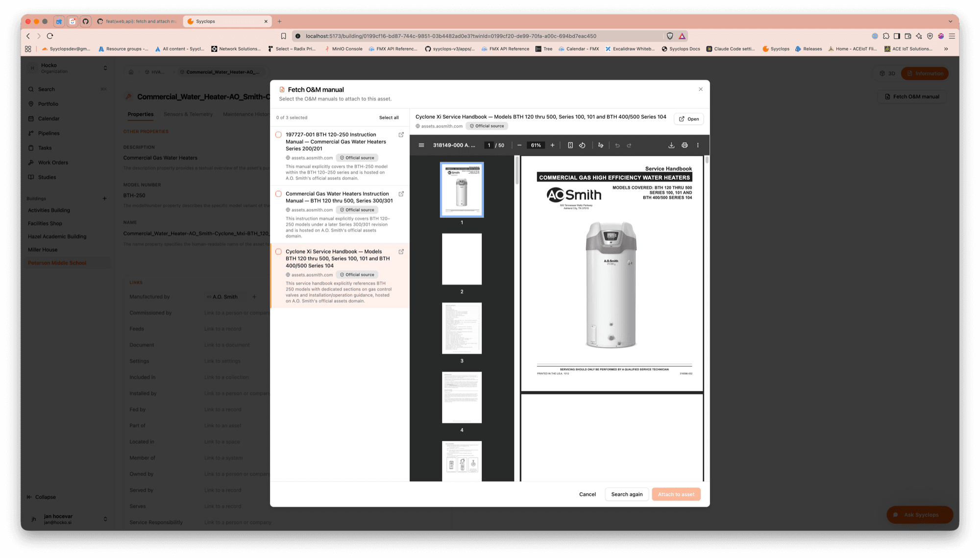Open Peterson Middle School building

[x=57, y=263]
